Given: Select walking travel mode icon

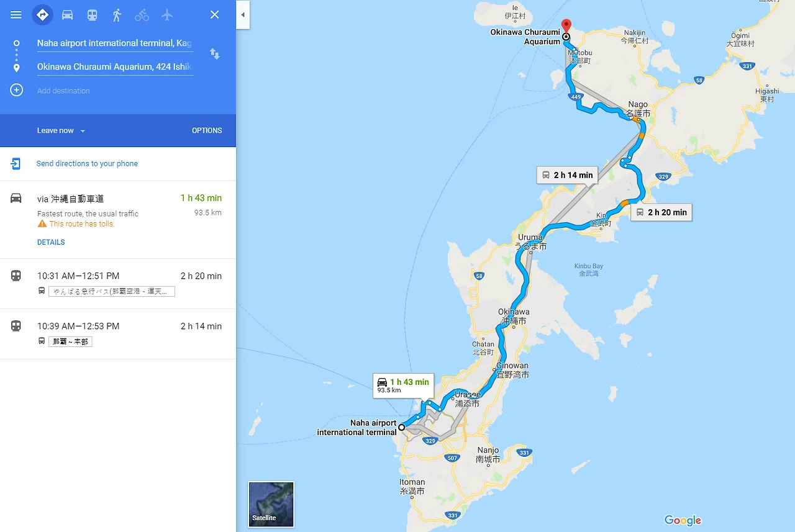Looking at the screenshot, I should point(117,15).
